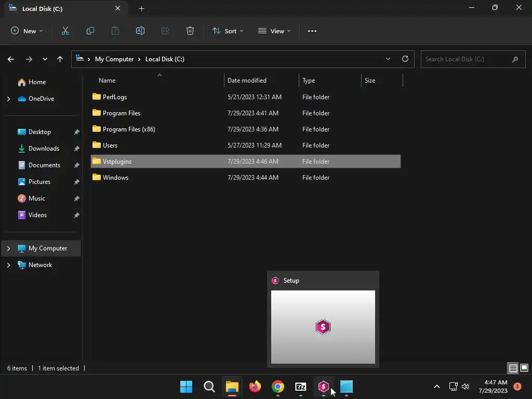Click the Date modified column header
Screen dimensions: 532x399
[247, 81]
